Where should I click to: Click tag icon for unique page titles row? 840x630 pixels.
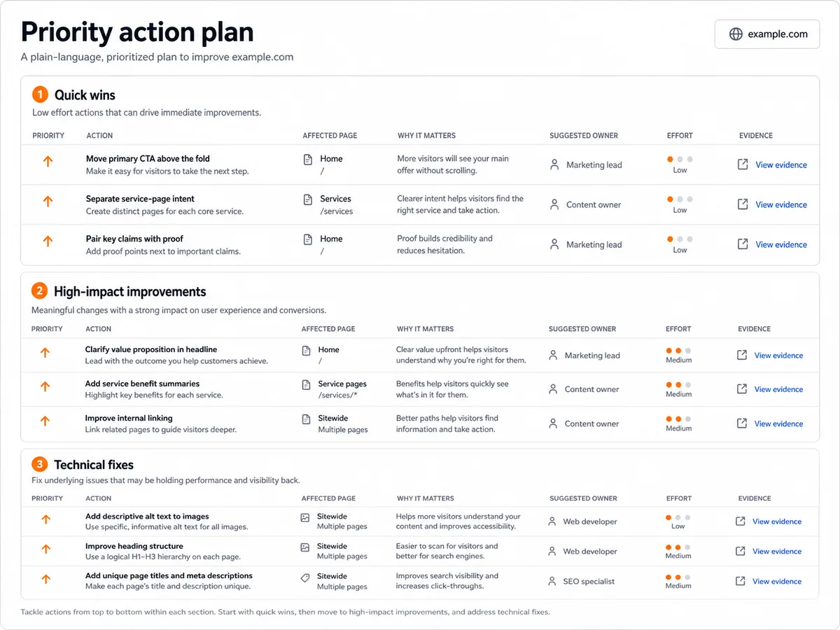click(305, 578)
